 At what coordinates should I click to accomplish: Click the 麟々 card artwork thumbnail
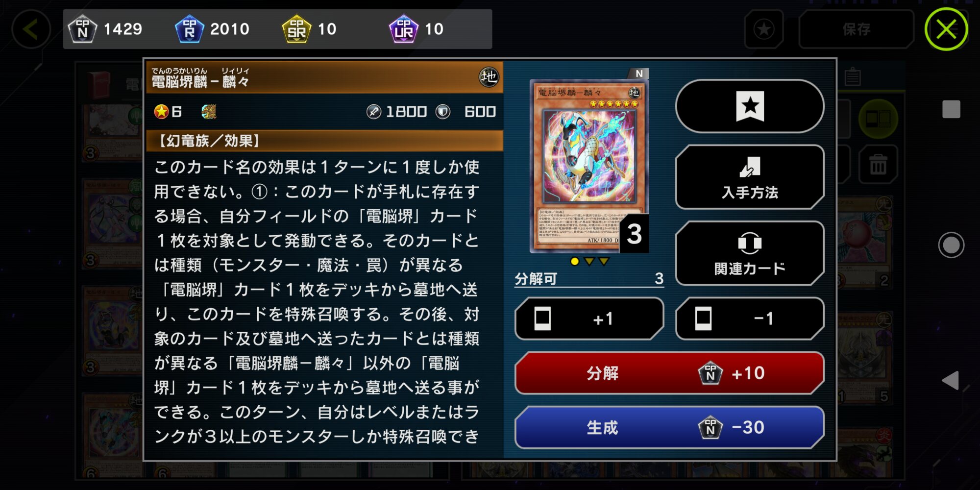[x=589, y=166]
